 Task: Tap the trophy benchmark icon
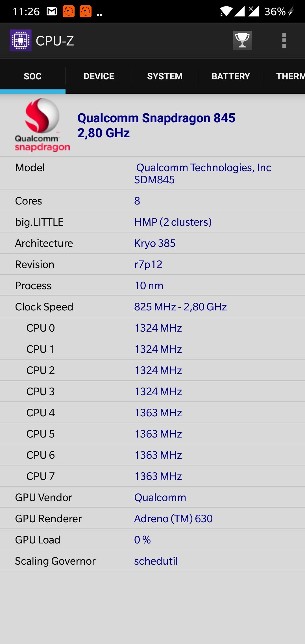point(242,40)
